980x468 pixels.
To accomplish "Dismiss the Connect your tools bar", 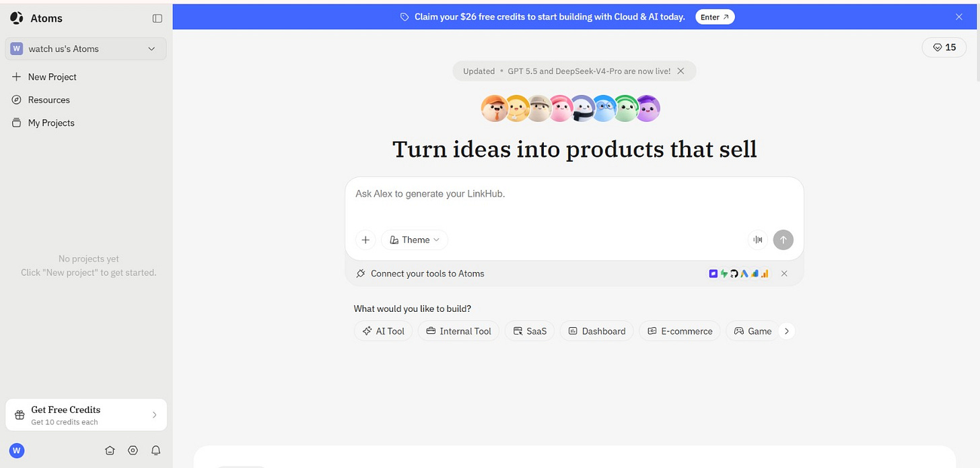I will [784, 273].
